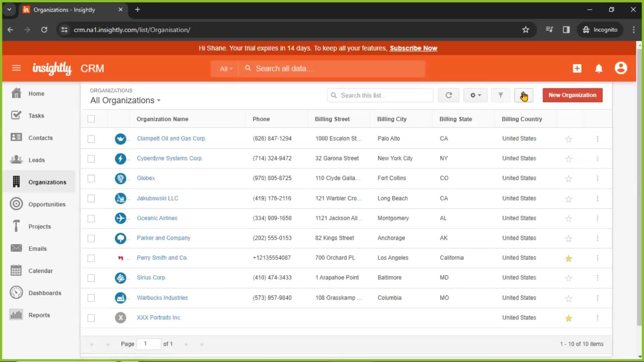Screen dimensions: 644x362
Task: Click the three-dot menu for Sirius Corp.
Action: [x=597, y=278]
